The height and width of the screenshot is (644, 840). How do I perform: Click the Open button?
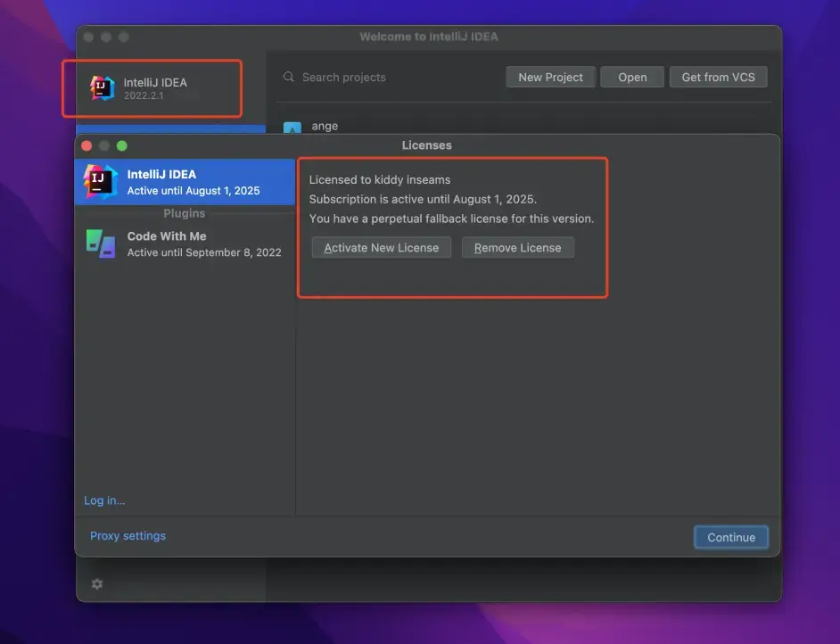click(x=632, y=77)
